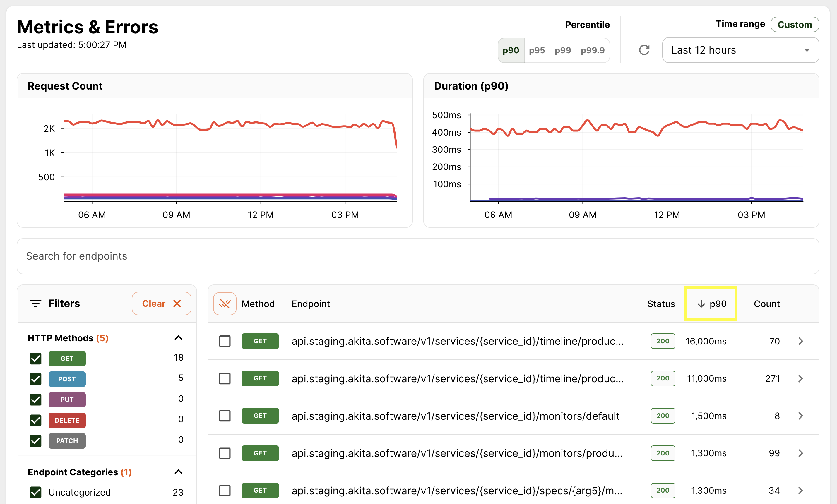Open details arrow for 16,000ms endpoint row
Image resolution: width=837 pixels, height=504 pixels.
tap(800, 341)
